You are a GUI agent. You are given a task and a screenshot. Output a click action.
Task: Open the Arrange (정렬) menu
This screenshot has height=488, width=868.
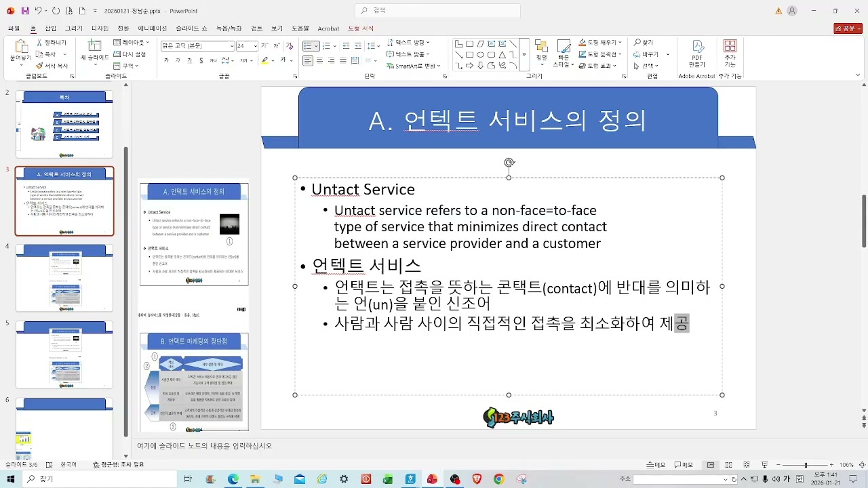coord(541,51)
